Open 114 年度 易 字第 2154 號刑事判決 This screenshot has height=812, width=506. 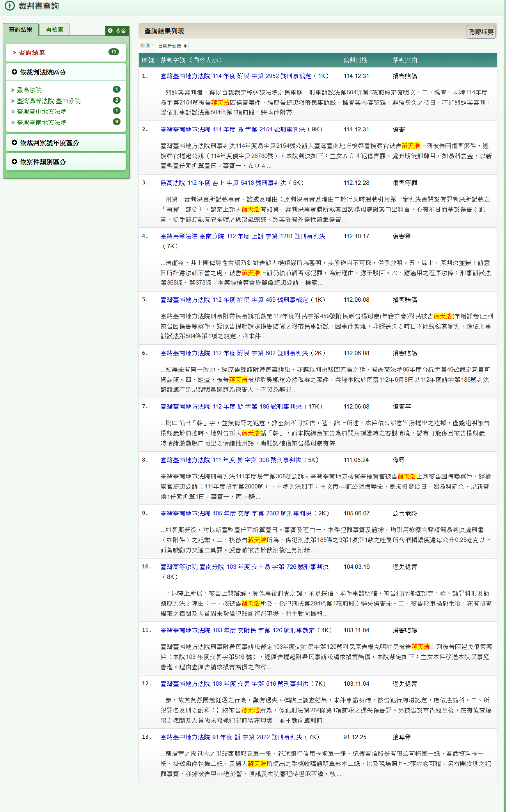[x=233, y=129]
